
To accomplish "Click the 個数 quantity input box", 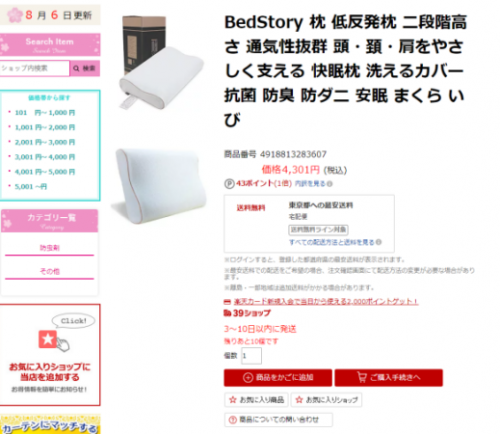I will pyautogui.click(x=251, y=356).
